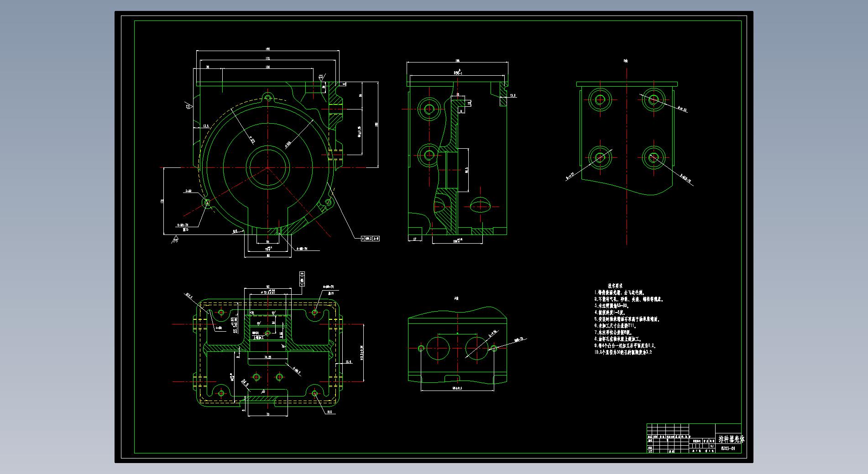Click the right large circle in A-direction view
868x474 pixels.
(x=476, y=348)
